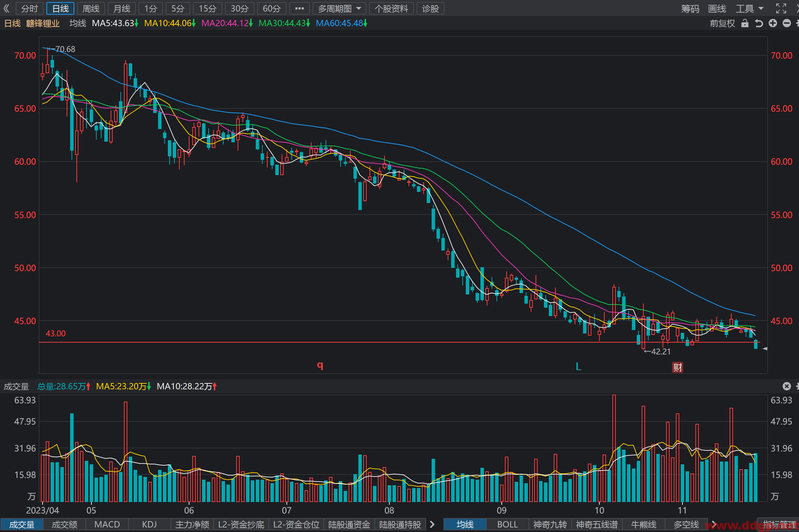This screenshot has width=799, height=532.
Task: Switch to 分时 intraday view
Action: pyautogui.click(x=29, y=8)
